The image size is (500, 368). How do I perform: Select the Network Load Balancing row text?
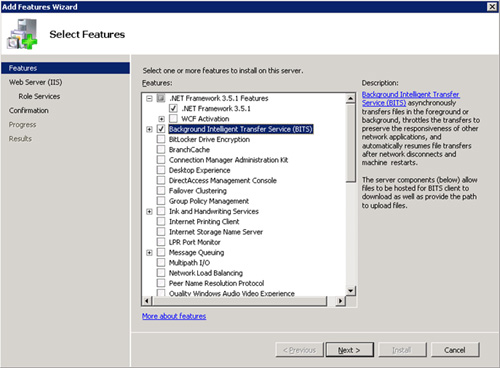point(206,273)
